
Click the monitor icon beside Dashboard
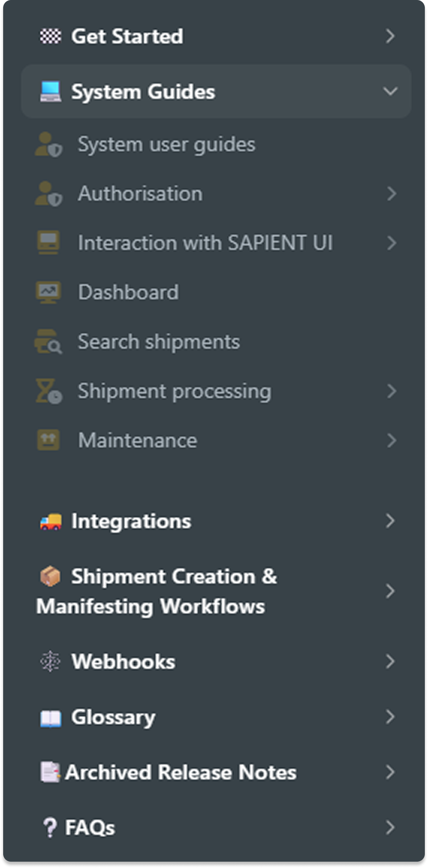tap(49, 292)
